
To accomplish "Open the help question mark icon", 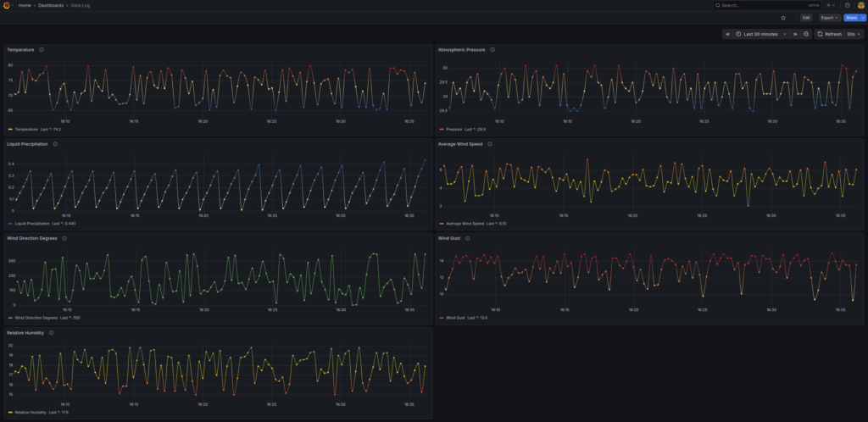I will pos(847,5).
